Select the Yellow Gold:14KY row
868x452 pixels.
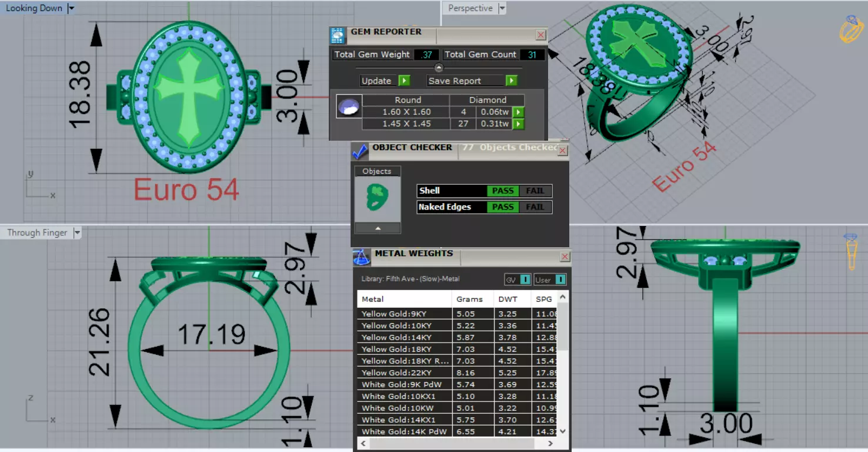coord(456,337)
